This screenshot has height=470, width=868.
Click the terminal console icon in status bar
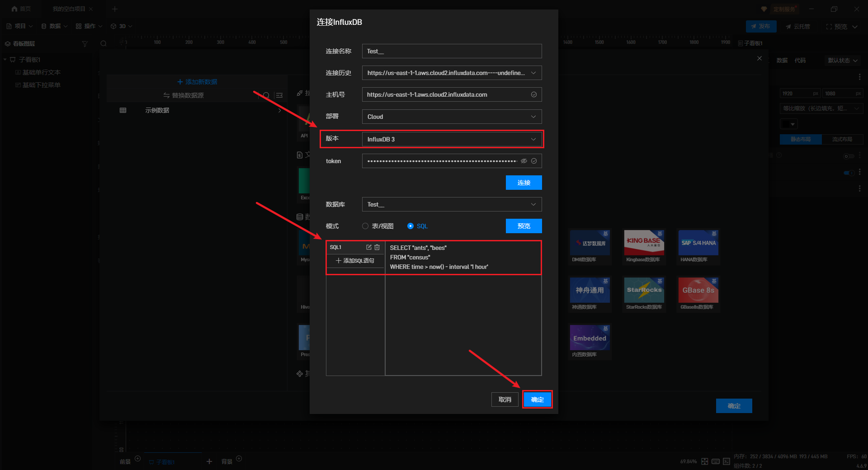pos(726,461)
